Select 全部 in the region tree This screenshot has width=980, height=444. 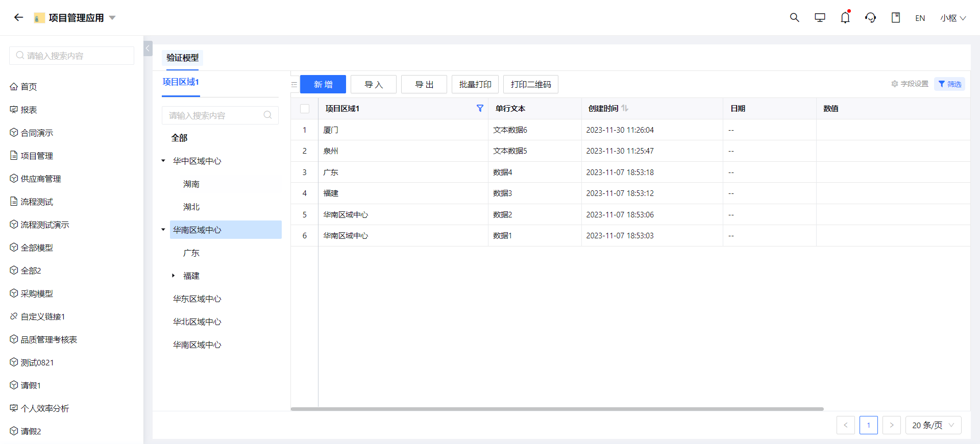point(179,138)
